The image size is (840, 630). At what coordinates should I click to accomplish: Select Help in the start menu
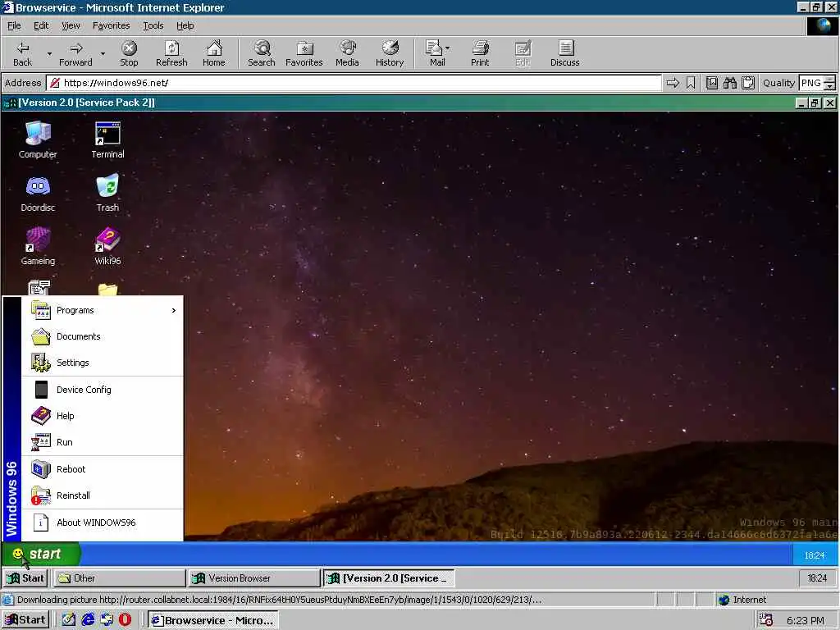(x=103, y=416)
